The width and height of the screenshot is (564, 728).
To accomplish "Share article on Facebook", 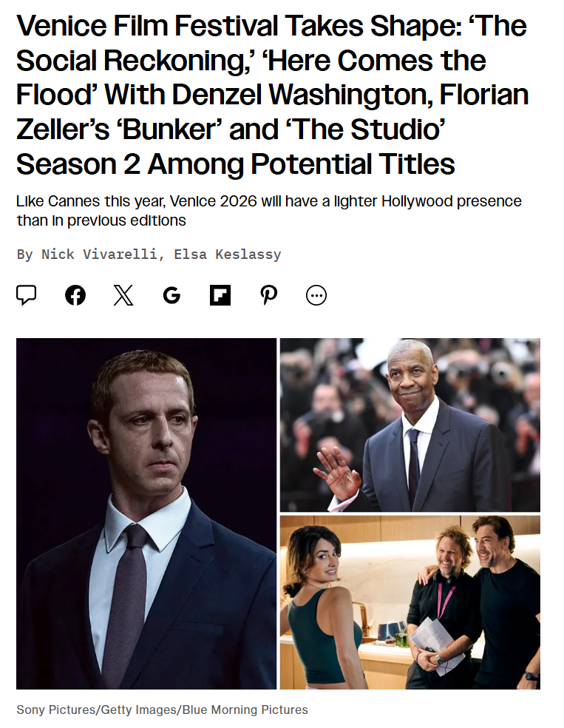I will [75, 295].
